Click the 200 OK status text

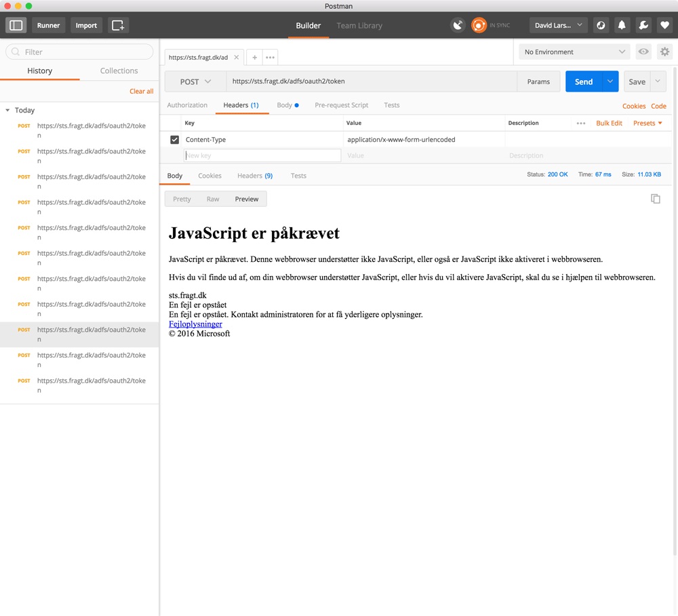[557, 174]
